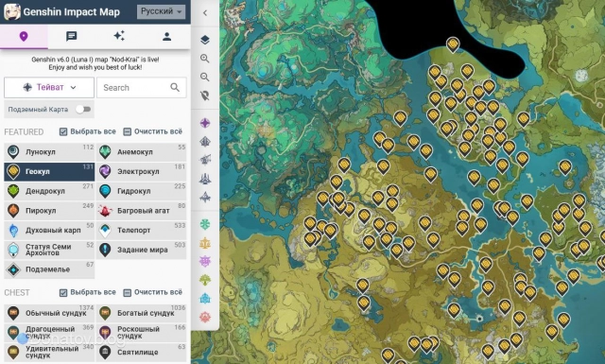Image resolution: width=605 pixels, height=364 pixels.
Task: Click the Nod-Krai is live announcement text
Action: coord(95,63)
